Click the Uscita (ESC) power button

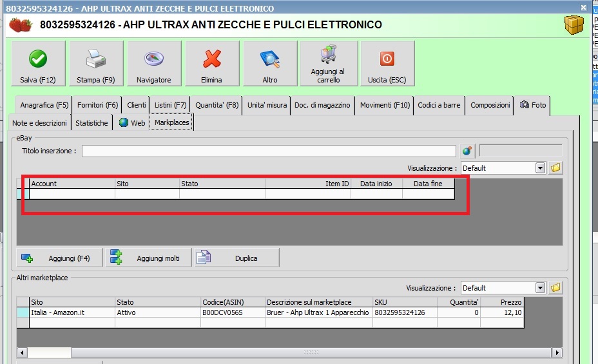pyautogui.click(x=387, y=64)
